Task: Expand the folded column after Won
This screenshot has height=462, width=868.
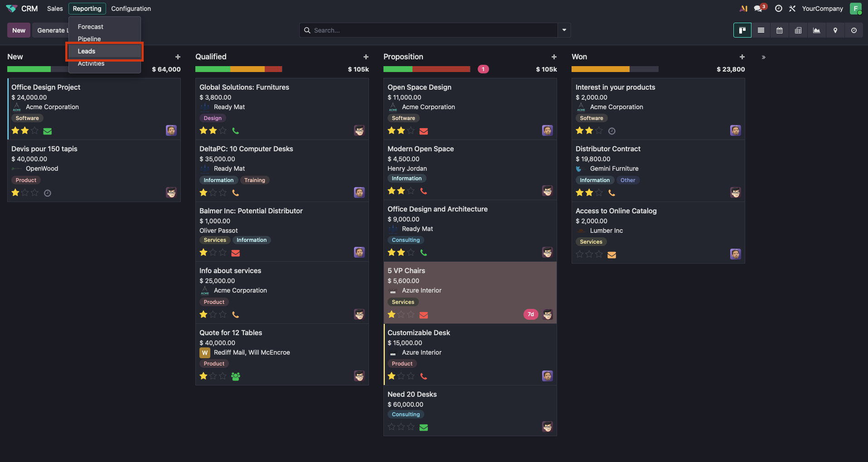Action: [764, 58]
